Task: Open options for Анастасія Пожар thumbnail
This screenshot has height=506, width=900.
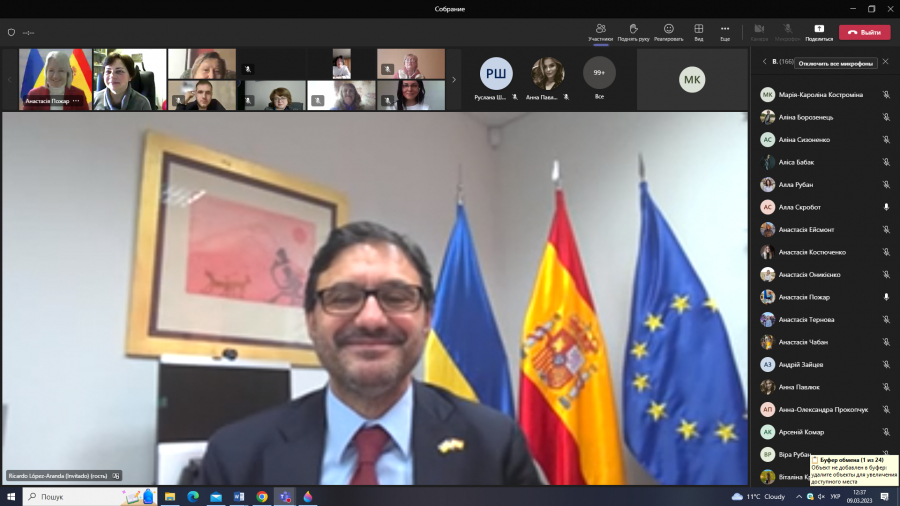Action: tap(76, 101)
